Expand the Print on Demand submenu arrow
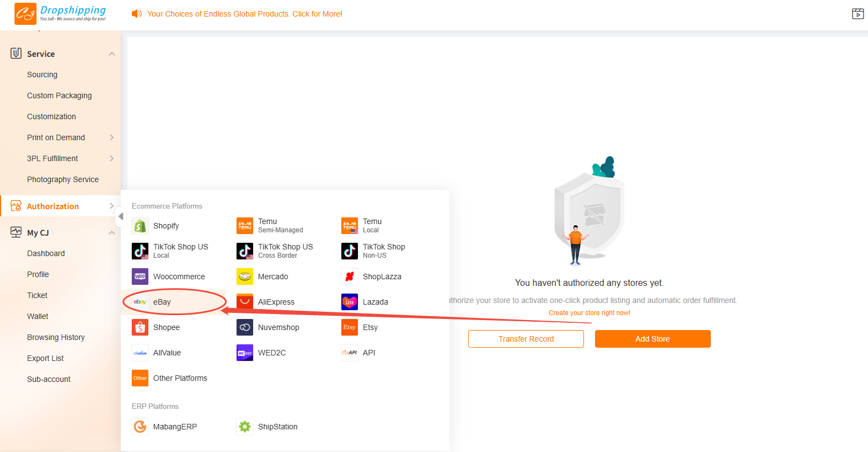Screen dimensions: 868x452 pyautogui.click(x=112, y=137)
